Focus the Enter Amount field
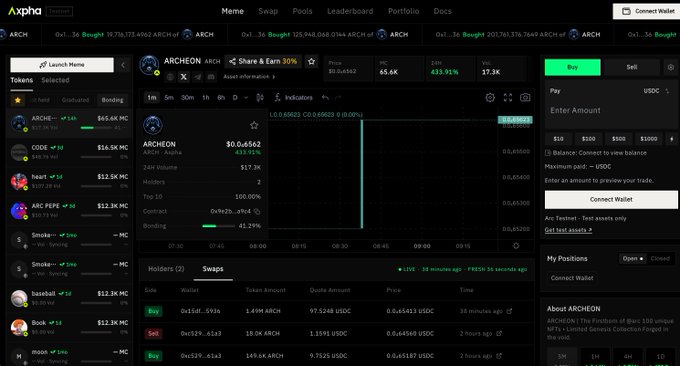Image resolution: width=680 pixels, height=366 pixels. pos(611,111)
